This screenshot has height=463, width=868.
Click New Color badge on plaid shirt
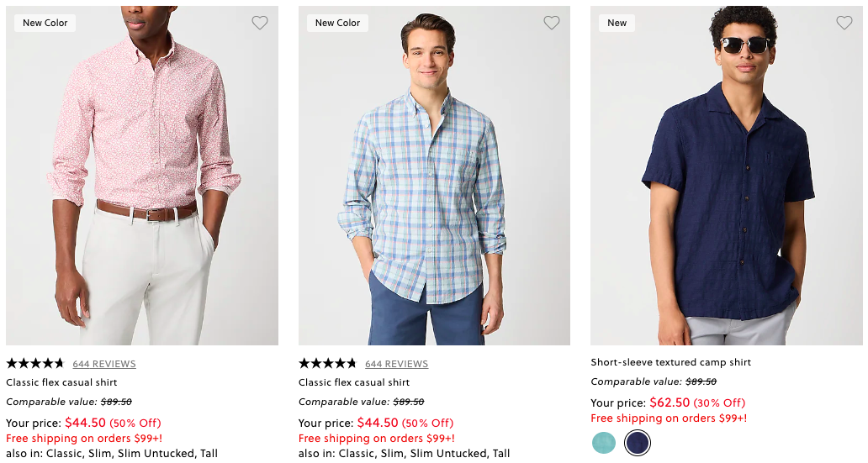[337, 24]
